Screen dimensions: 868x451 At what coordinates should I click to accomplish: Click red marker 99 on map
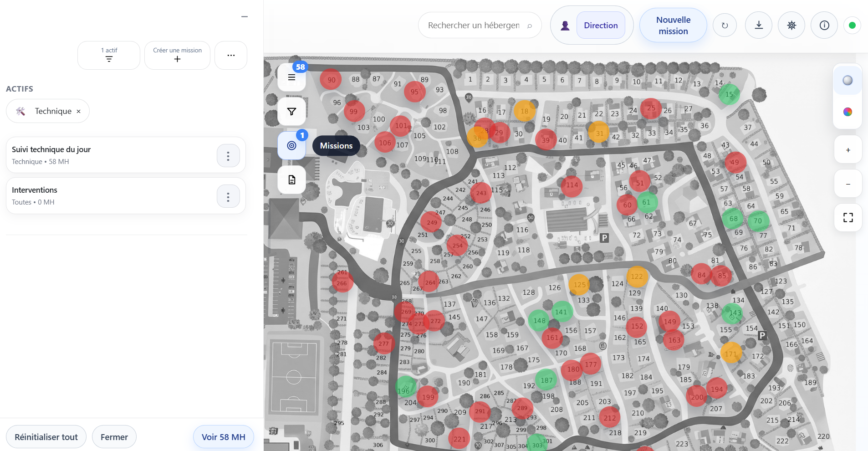(354, 111)
